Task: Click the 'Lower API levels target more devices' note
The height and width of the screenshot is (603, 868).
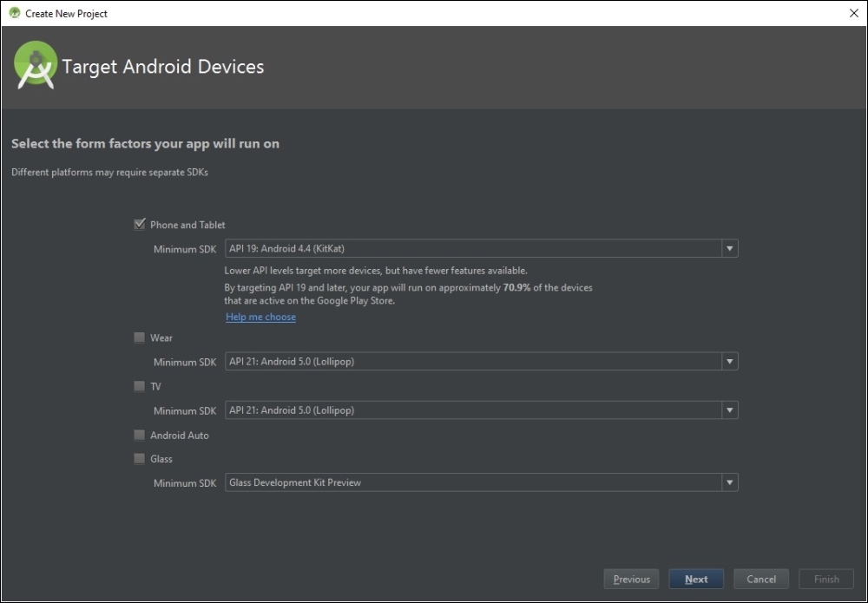Action: click(x=375, y=271)
